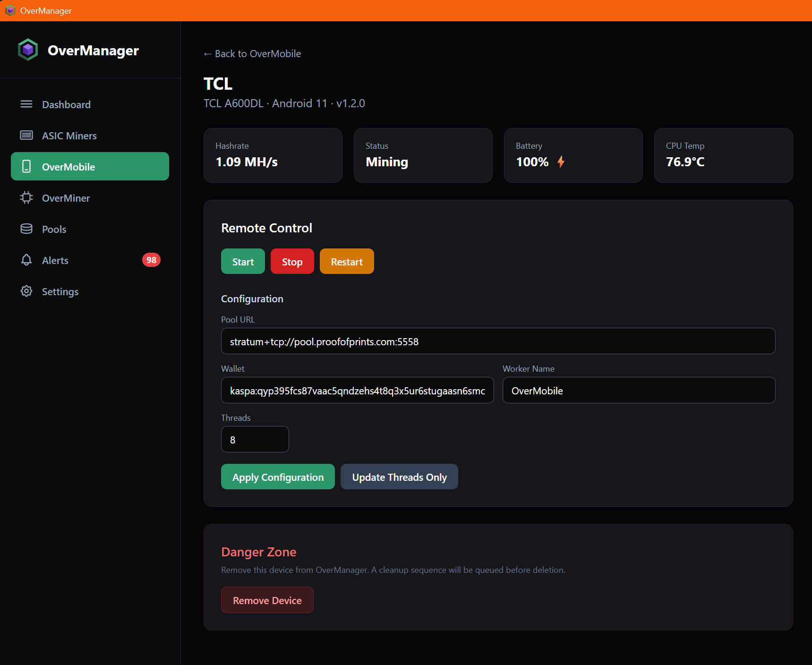Click the Threads label
This screenshot has width=812, height=665.
coord(236,418)
